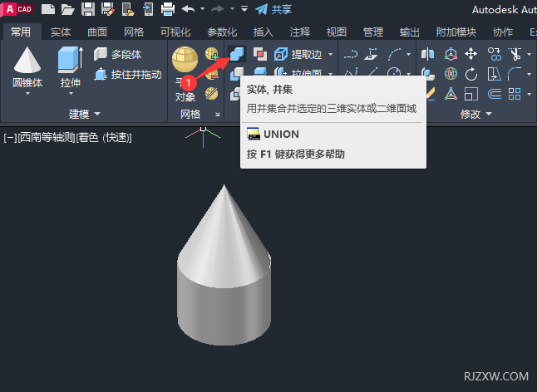Screen dimensions: 537x392
Task: Click the 共享 share button
Action: 273,9
